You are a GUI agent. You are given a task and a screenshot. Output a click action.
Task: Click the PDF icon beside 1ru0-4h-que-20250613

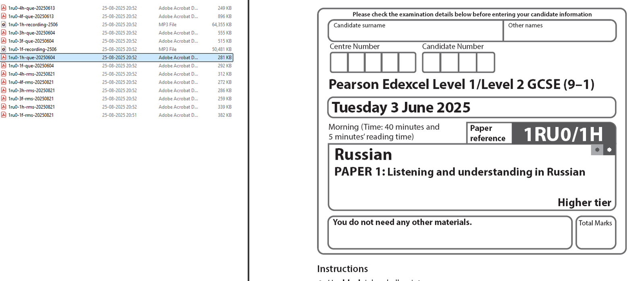[x=4, y=8]
